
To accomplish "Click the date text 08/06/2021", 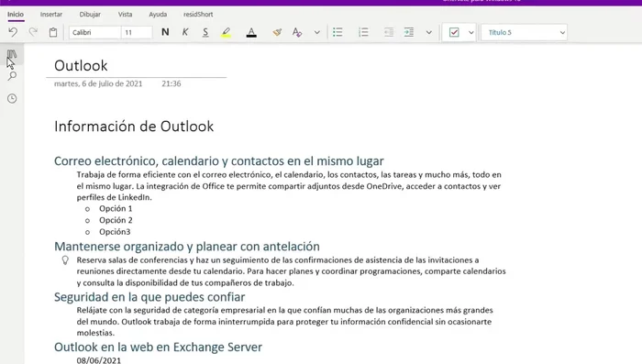I will point(99,360).
